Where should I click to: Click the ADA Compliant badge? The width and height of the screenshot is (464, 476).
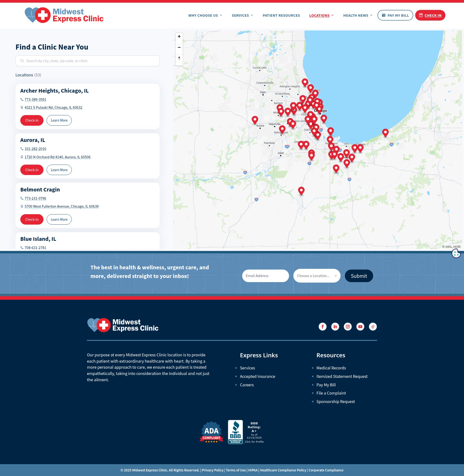click(211, 432)
